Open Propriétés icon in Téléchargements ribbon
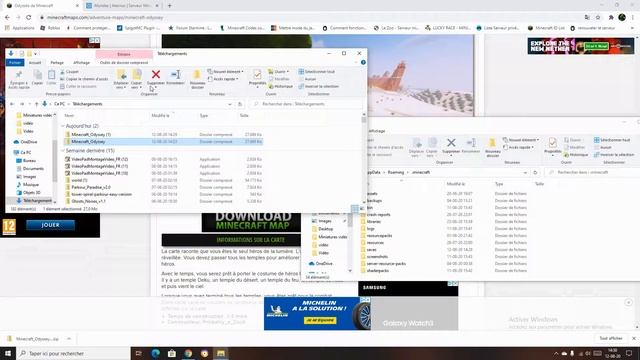Image resolution: width=640 pixels, height=360 pixels. coord(257,75)
